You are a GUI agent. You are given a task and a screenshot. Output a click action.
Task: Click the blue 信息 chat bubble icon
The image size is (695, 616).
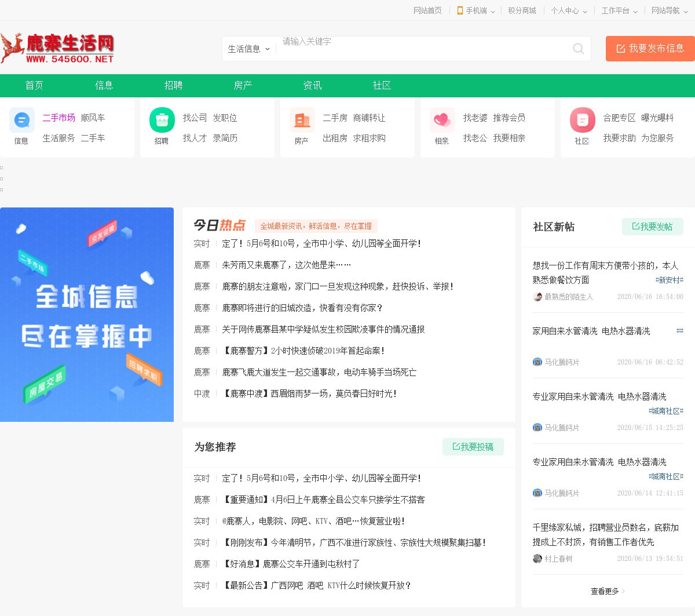22,120
